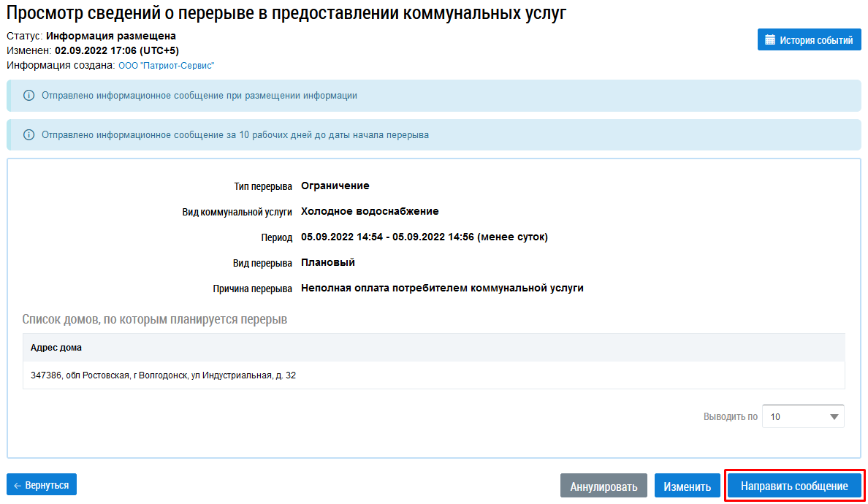868x504 pixels.
Task: Click the page title Просмотр сведений о перерыве
Action: pos(286,12)
